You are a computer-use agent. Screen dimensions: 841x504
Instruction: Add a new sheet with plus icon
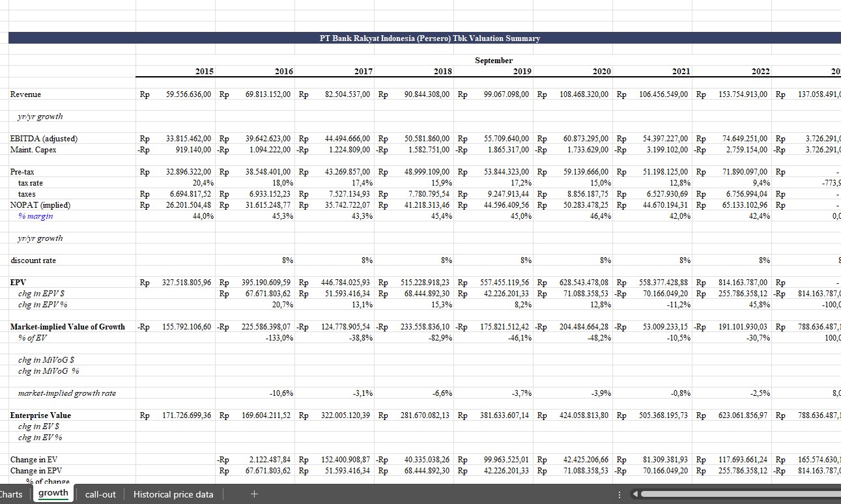point(254,494)
